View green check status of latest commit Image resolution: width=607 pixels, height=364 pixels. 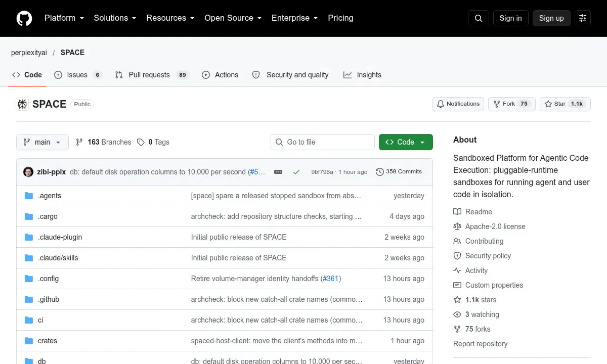pyautogui.click(x=296, y=172)
